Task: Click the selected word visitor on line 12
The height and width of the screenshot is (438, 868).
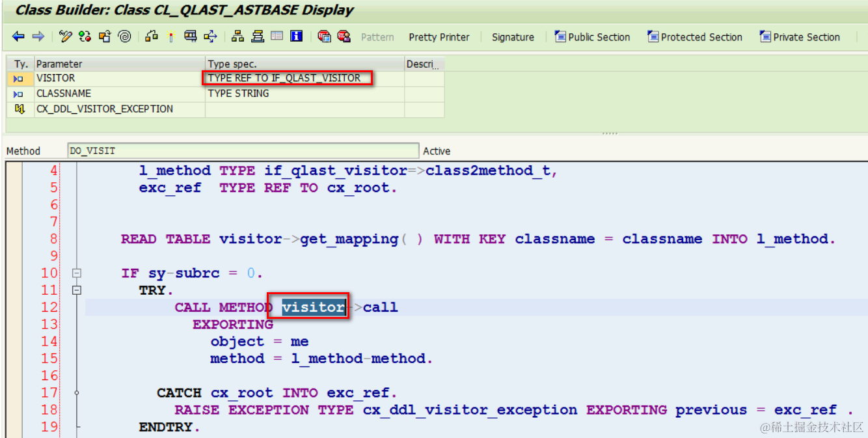Action: click(x=313, y=307)
